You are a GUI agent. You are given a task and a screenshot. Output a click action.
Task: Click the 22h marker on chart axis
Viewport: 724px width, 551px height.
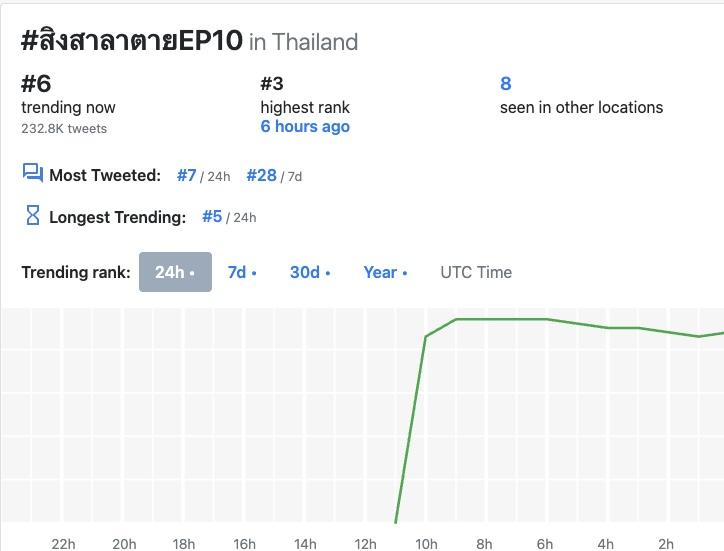pos(63,543)
